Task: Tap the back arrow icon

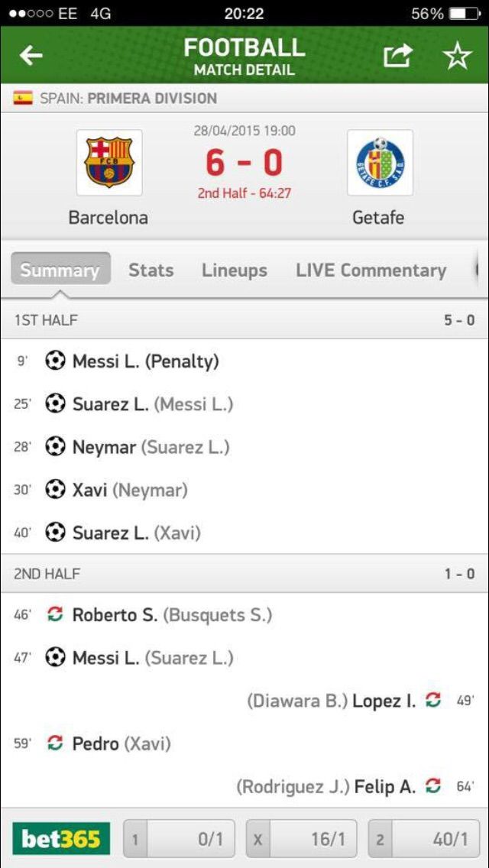Action: 31,55
